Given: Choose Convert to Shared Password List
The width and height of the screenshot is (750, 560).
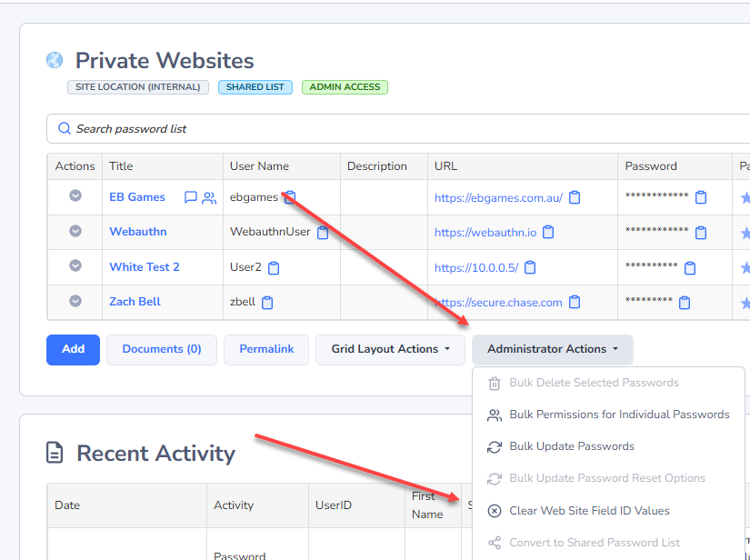Looking at the screenshot, I should tap(608, 543).
